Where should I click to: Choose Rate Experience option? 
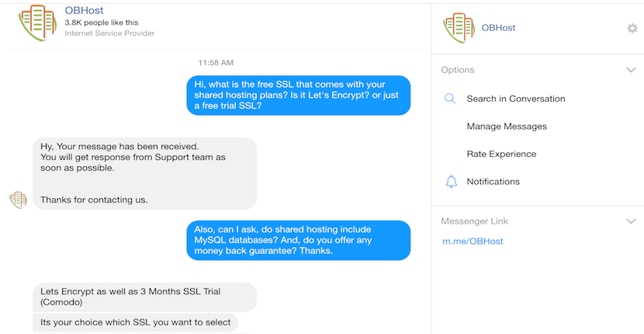[x=501, y=154]
